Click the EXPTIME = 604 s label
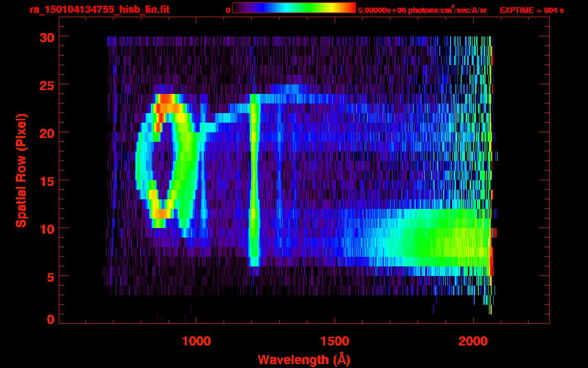The image size is (588, 368). [531, 10]
